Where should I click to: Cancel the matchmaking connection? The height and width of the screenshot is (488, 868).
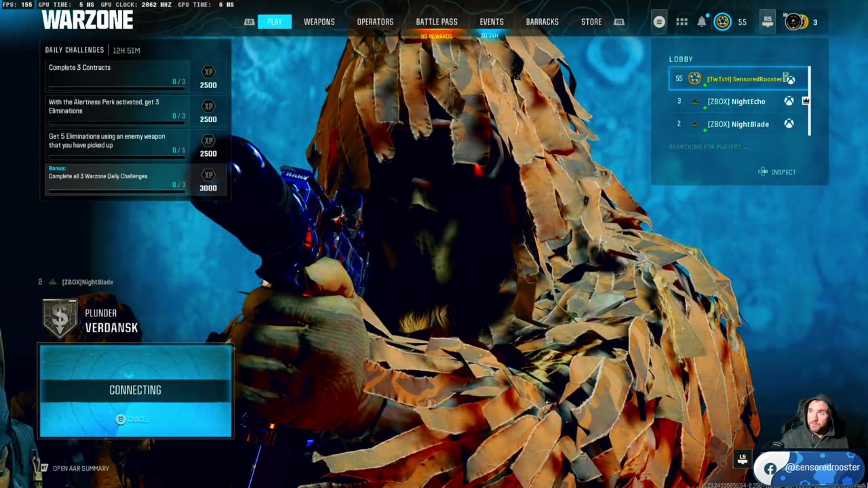[138, 420]
